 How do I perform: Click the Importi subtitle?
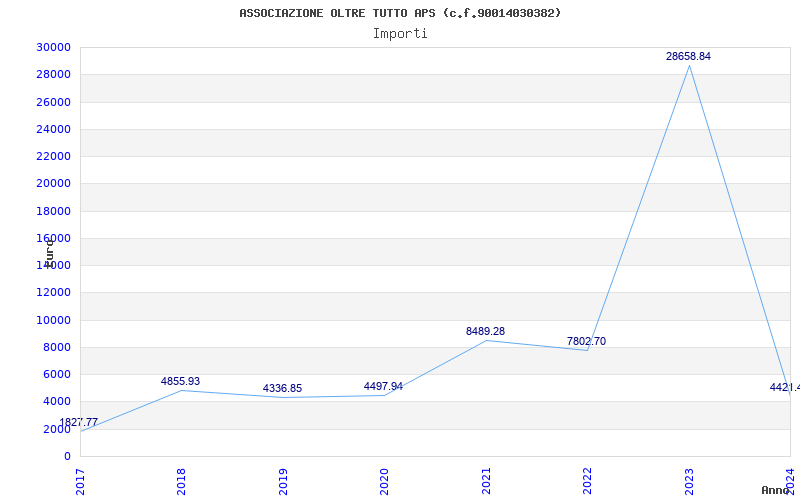pyautogui.click(x=400, y=34)
